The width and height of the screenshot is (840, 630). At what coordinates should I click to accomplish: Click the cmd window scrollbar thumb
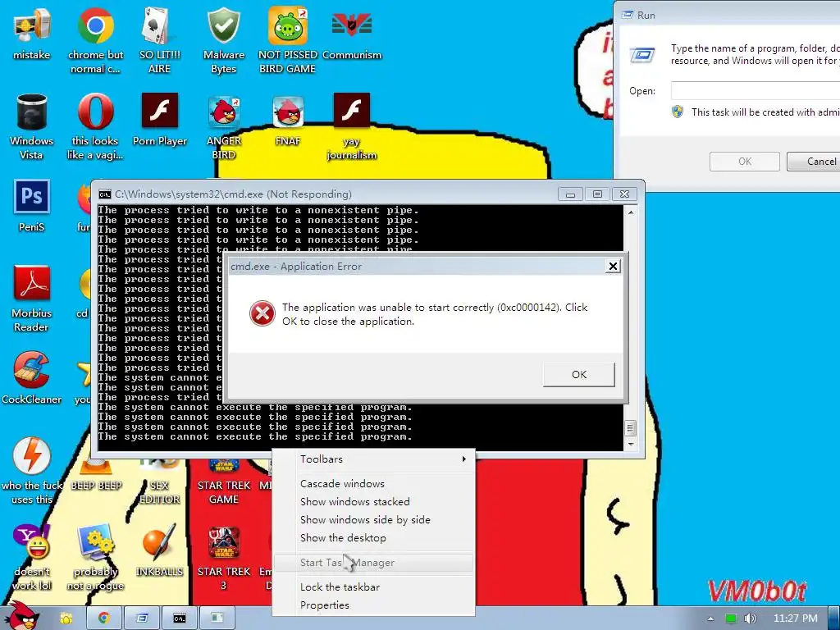coord(631,428)
